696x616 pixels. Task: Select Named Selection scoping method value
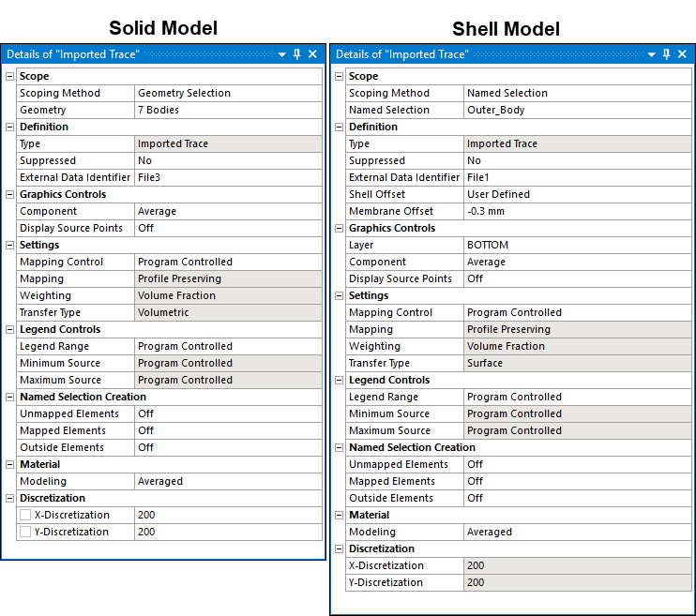[x=578, y=93]
